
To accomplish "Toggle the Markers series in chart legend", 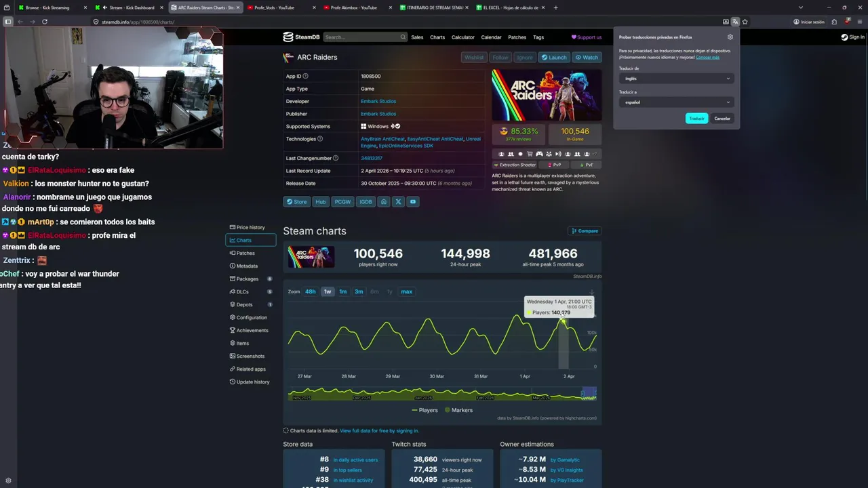I will (458, 410).
